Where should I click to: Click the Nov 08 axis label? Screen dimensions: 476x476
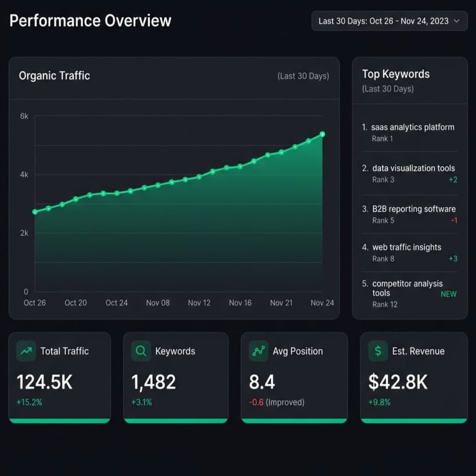[x=158, y=303]
